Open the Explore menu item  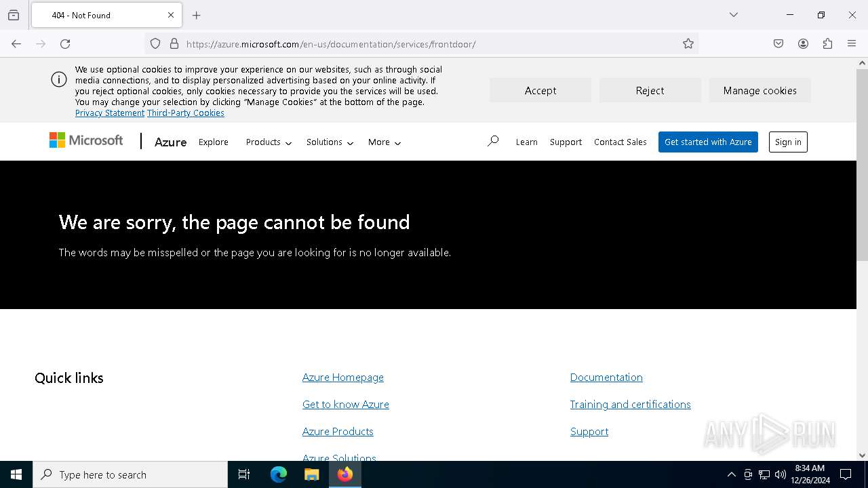(x=214, y=142)
